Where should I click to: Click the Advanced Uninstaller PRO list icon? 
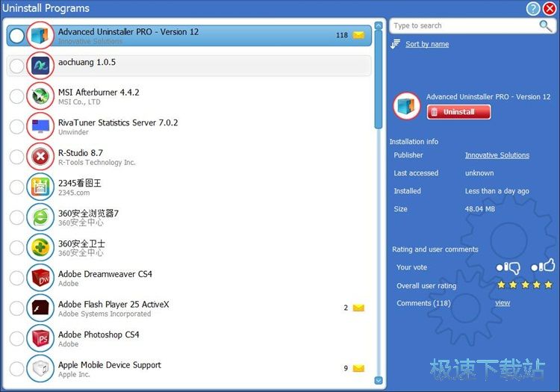point(40,35)
